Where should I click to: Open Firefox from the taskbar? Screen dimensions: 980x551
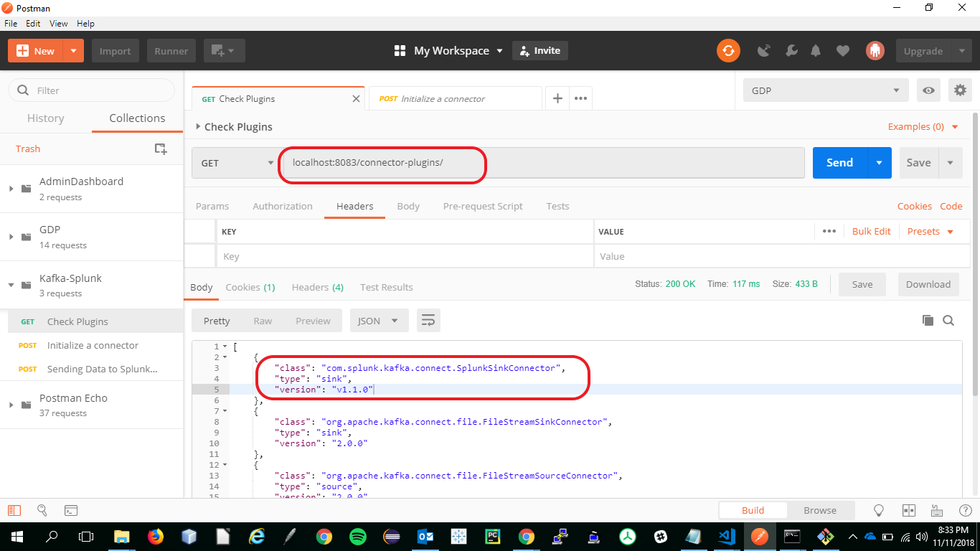(156, 536)
